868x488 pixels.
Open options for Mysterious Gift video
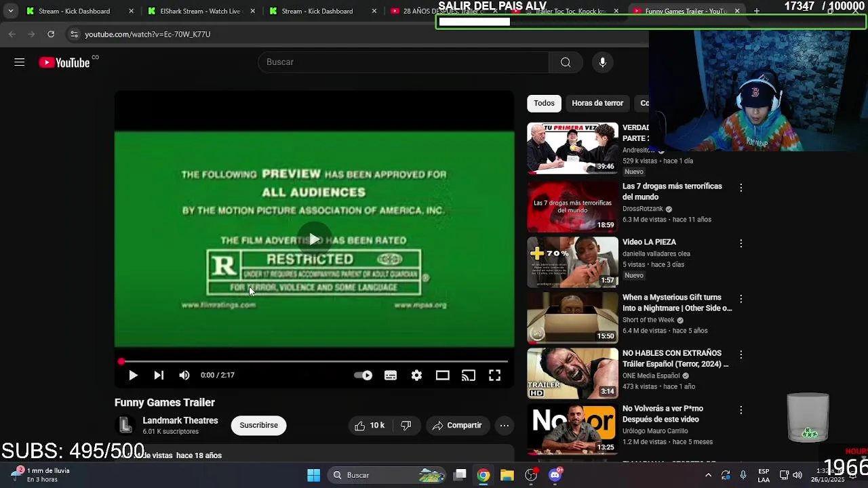(741, 298)
